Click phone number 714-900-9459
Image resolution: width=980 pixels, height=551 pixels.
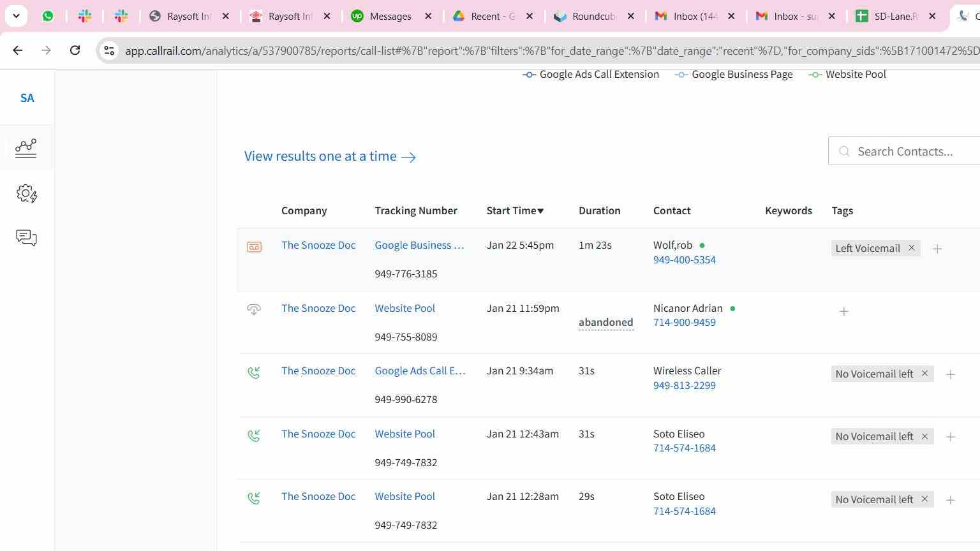pyautogui.click(x=685, y=322)
